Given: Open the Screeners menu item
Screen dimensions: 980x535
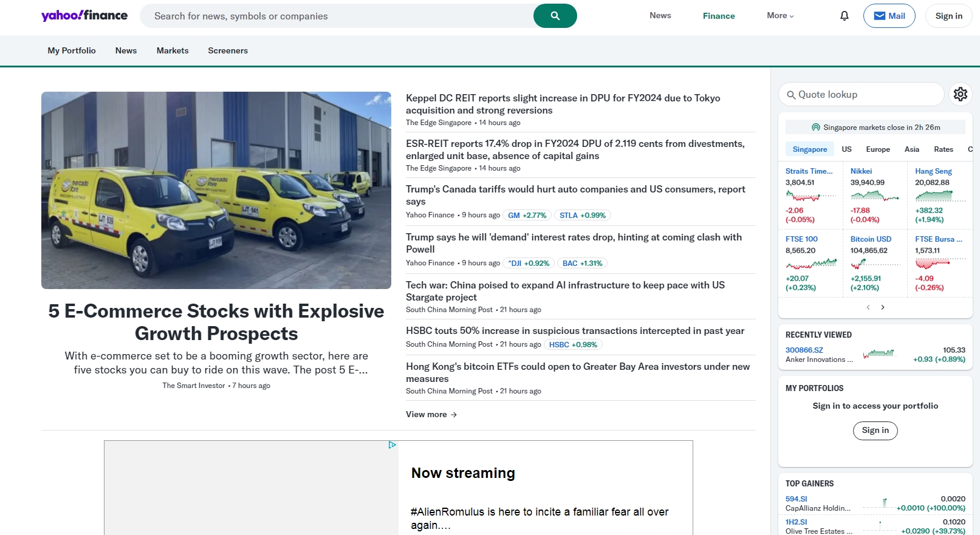Looking at the screenshot, I should 228,50.
